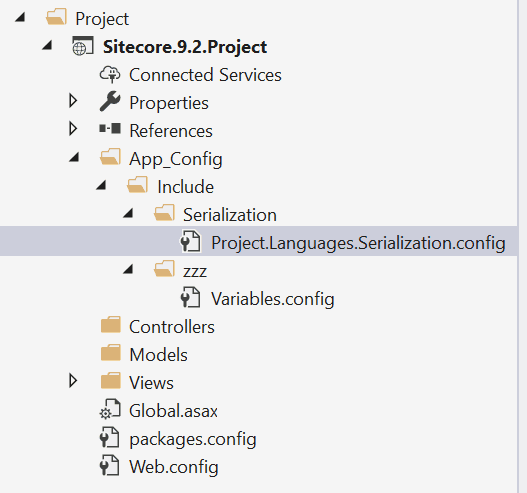Click the Properties wrench icon
Viewport: 527px width, 493px height.
(110, 101)
